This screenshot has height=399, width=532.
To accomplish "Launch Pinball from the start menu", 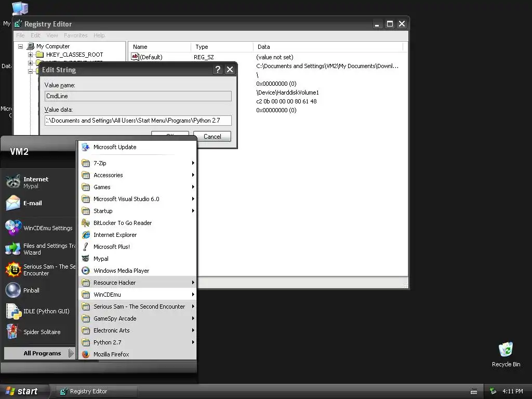I will point(39,290).
